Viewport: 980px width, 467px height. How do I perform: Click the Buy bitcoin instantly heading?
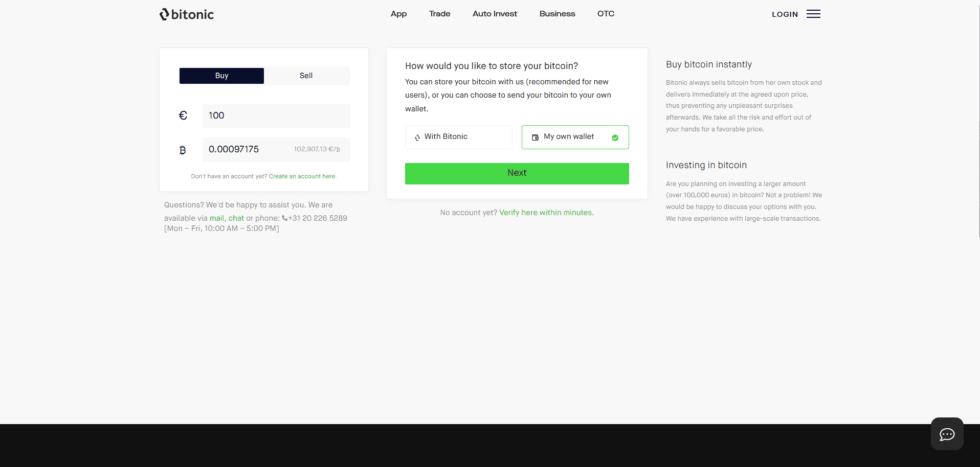coord(708,64)
